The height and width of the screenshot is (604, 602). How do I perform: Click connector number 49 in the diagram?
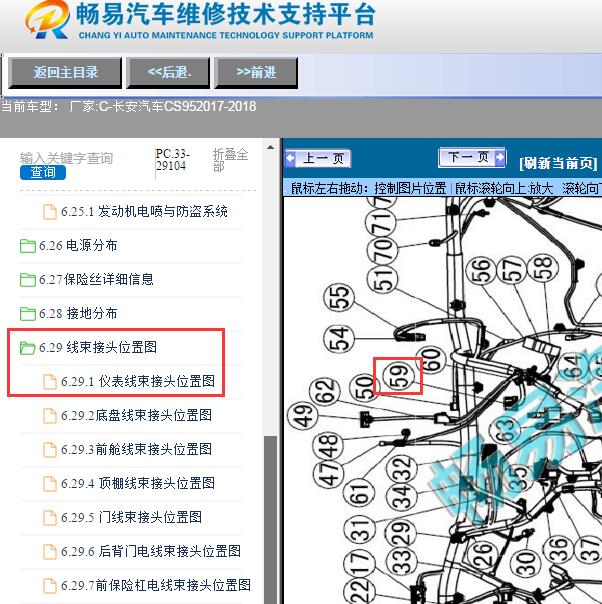[x=303, y=415]
